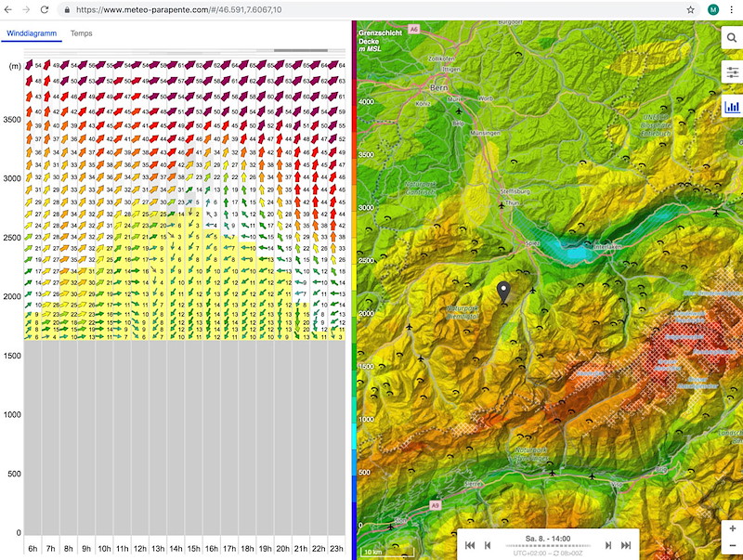Open the Chrome three-dot menu

coord(732,9)
